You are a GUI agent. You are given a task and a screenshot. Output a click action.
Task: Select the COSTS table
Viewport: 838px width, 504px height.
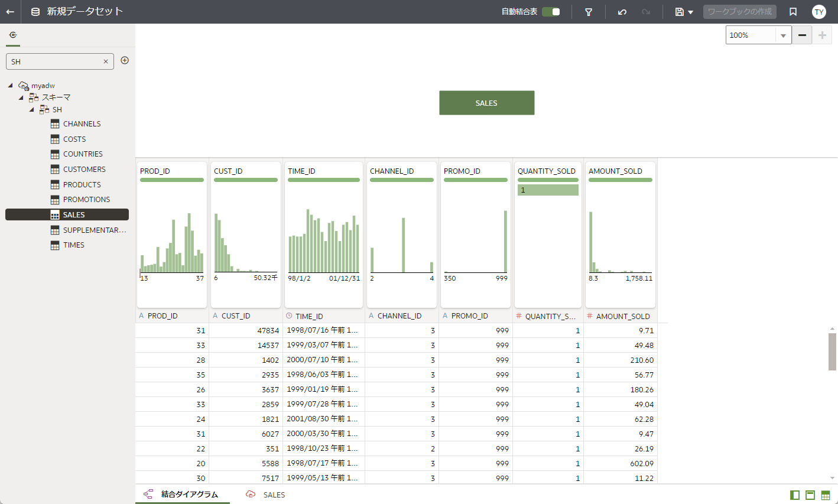pyautogui.click(x=74, y=139)
